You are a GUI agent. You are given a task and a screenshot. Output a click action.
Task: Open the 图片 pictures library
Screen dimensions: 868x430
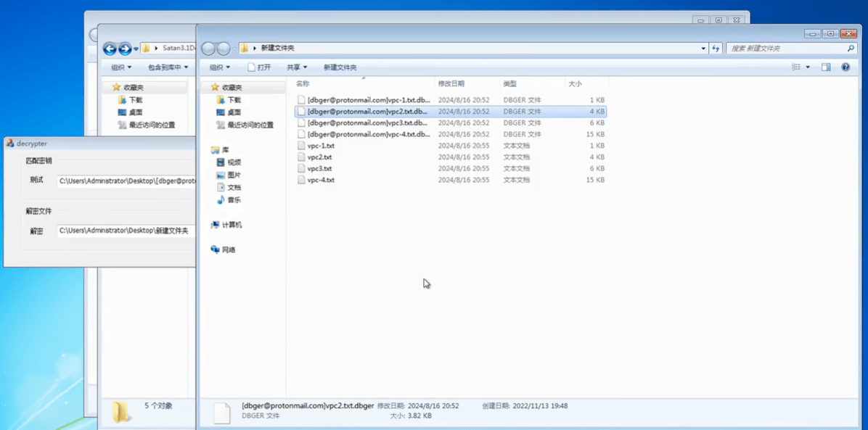[x=229, y=175]
